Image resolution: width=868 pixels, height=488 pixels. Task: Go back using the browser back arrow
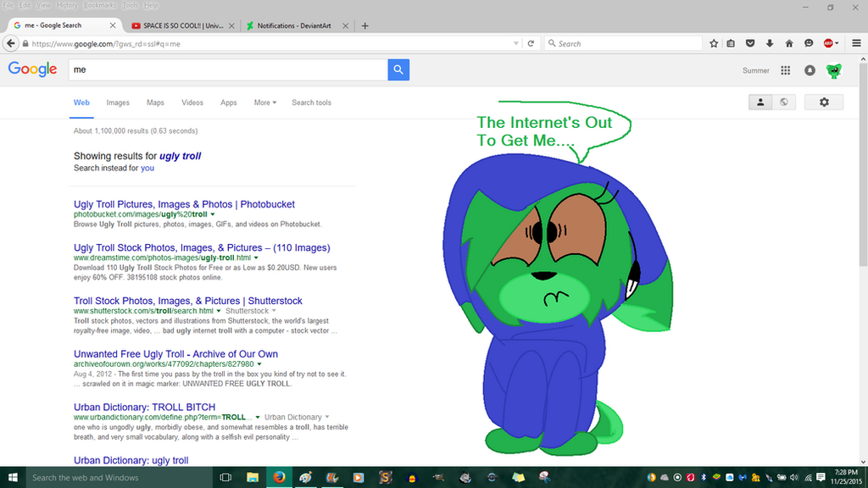click(x=11, y=43)
